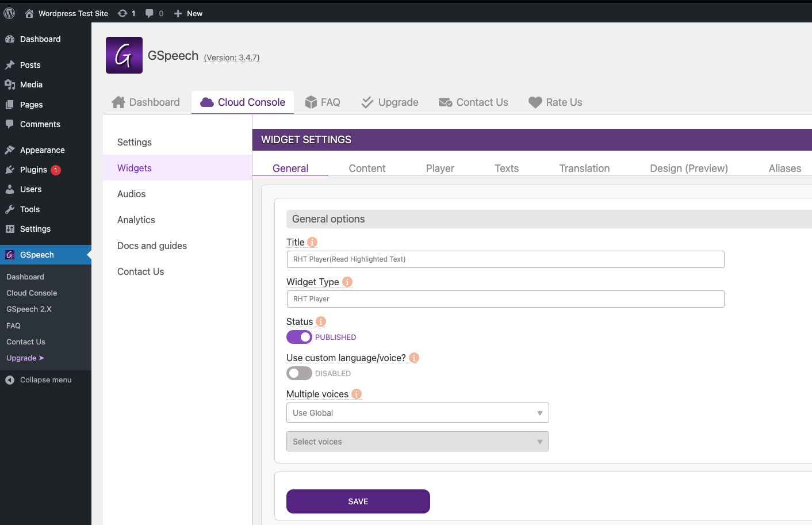Click the Appearance brush icon
This screenshot has width=812, height=525.
(10, 150)
